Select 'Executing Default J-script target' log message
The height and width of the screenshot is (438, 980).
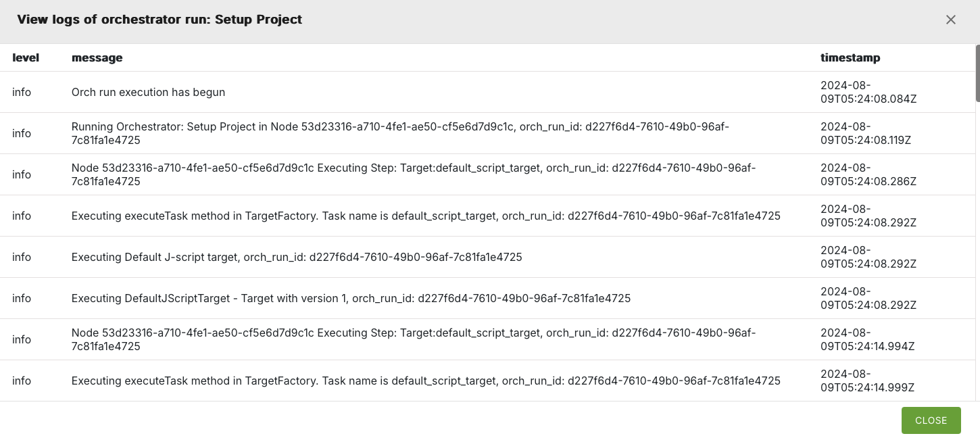point(297,257)
